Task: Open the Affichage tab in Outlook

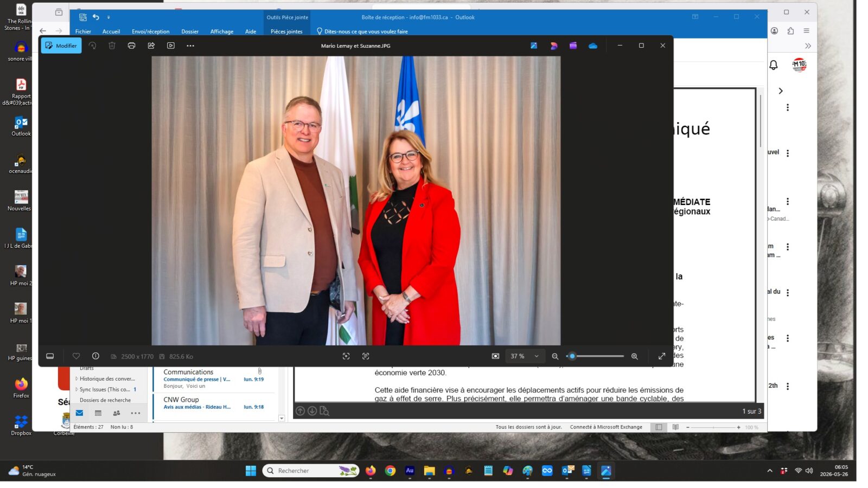Action: pos(222,31)
